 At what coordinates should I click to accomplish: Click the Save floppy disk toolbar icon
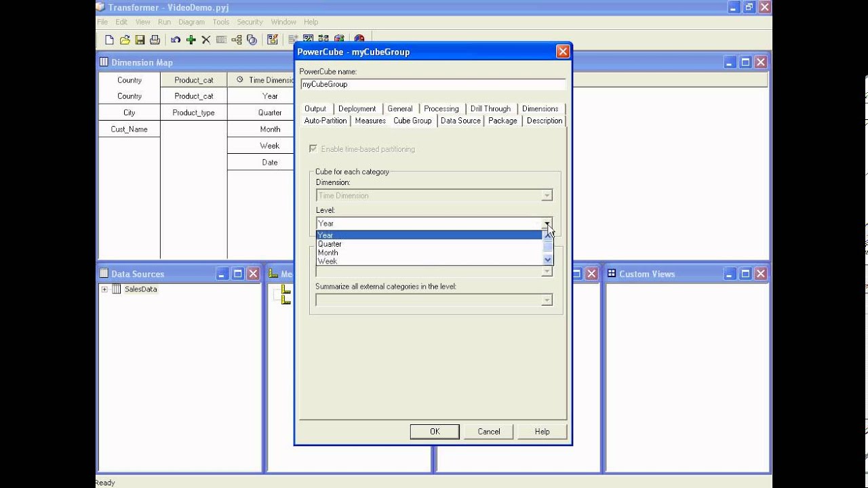pyautogui.click(x=140, y=40)
